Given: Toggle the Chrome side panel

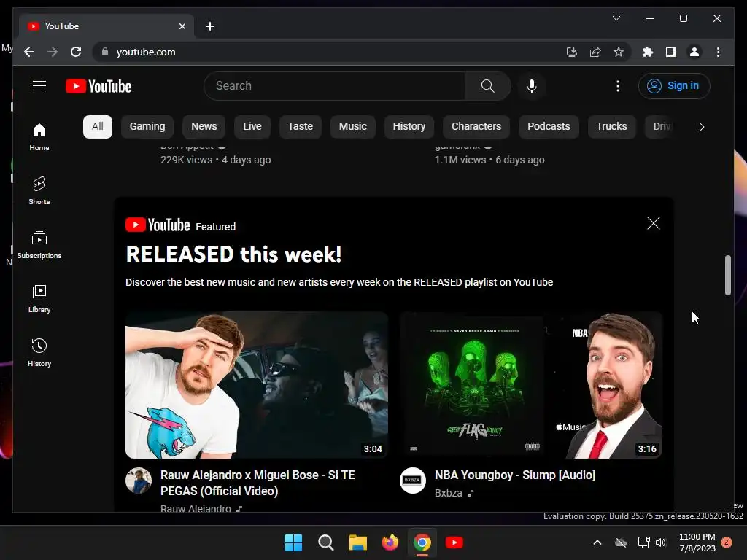Looking at the screenshot, I should pos(671,52).
